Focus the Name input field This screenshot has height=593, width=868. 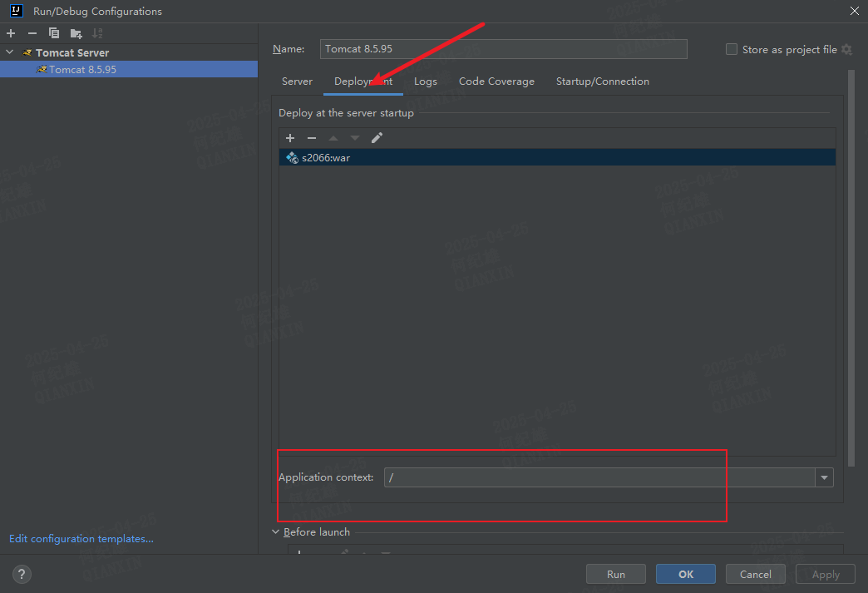point(503,49)
